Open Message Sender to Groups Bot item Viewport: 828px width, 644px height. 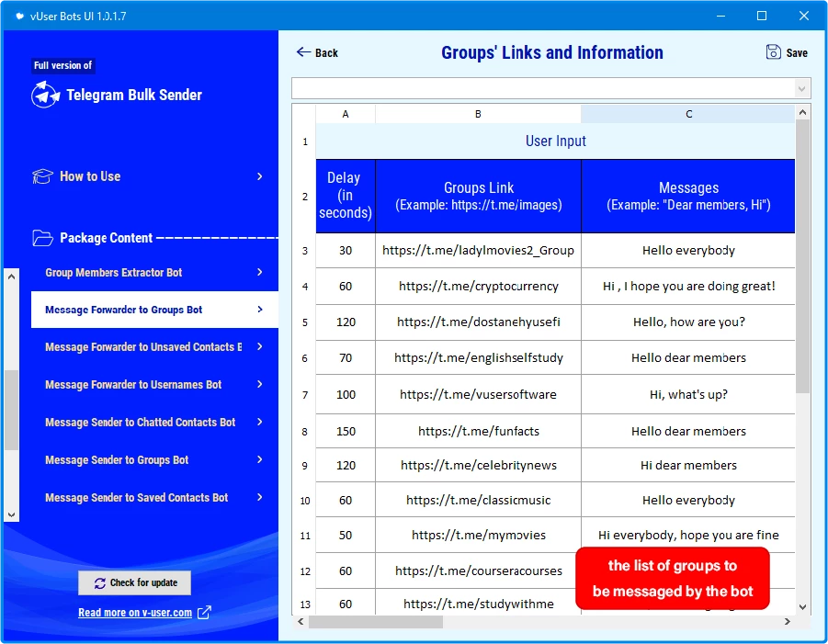[154, 459]
